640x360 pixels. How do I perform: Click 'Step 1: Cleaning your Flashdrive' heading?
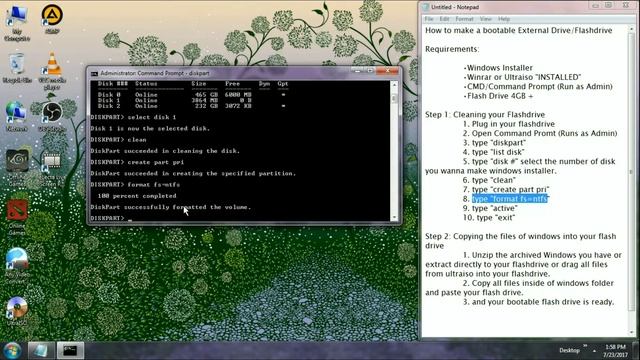(x=485, y=114)
